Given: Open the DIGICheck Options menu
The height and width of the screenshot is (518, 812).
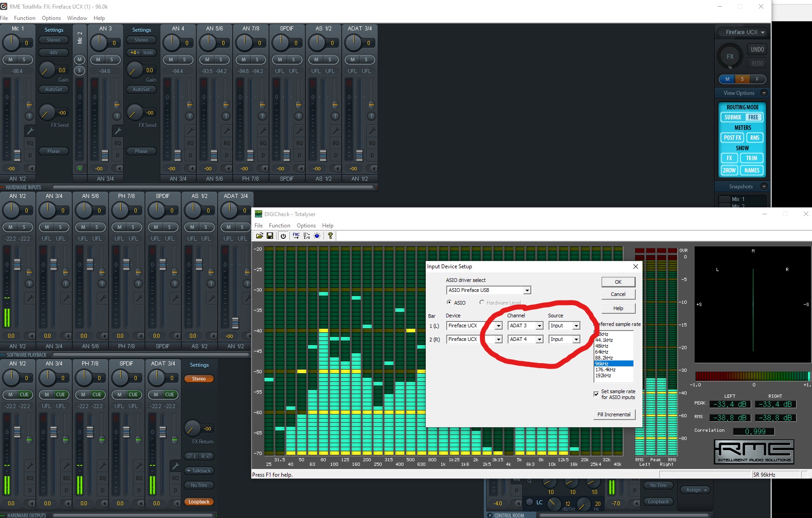Looking at the screenshot, I should (306, 226).
